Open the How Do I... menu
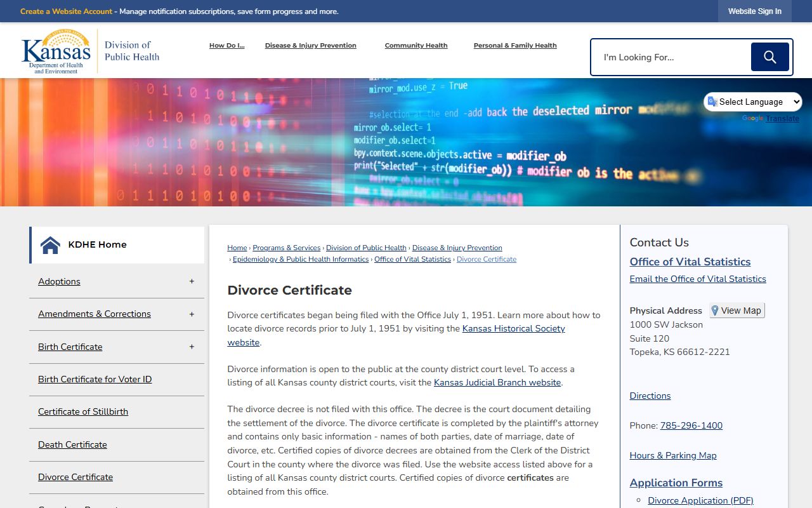Viewport: 812px width, 508px height. click(226, 46)
